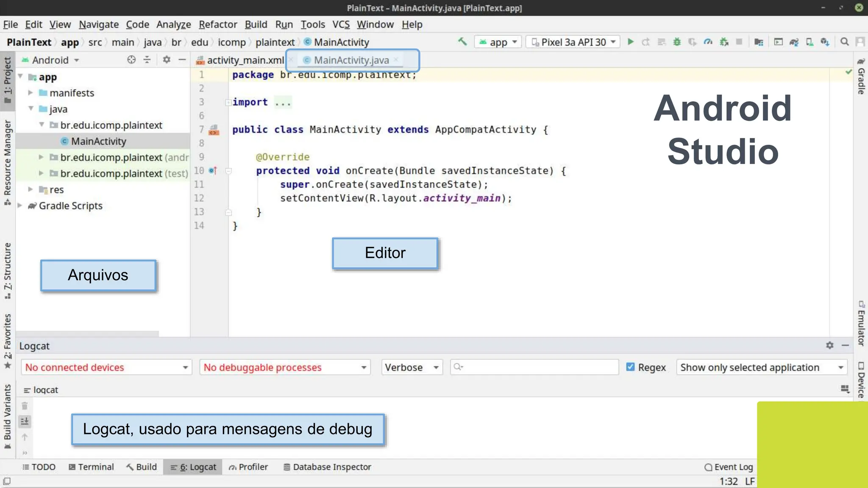The width and height of the screenshot is (868, 488).
Task: Click Attach Debugger to Android Process icon
Action: pos(724,42)
